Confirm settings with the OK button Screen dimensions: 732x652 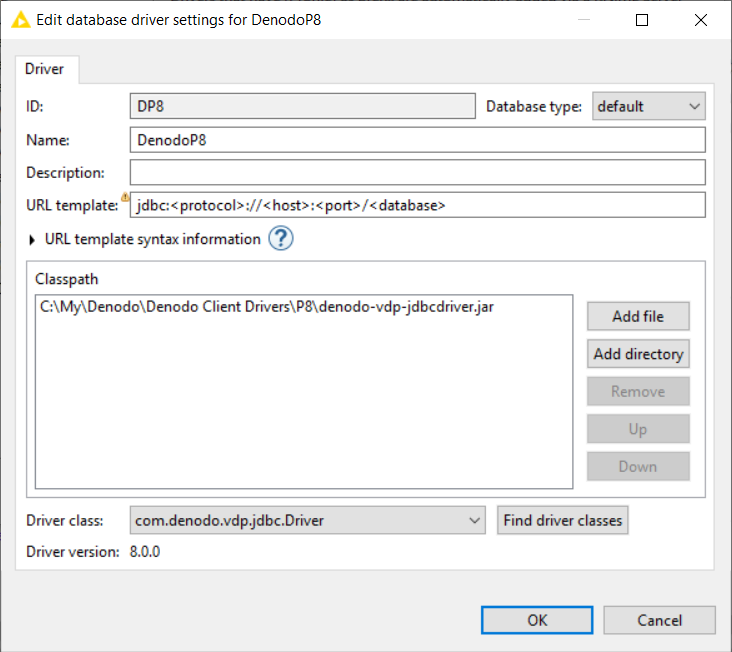pos(537,620)
